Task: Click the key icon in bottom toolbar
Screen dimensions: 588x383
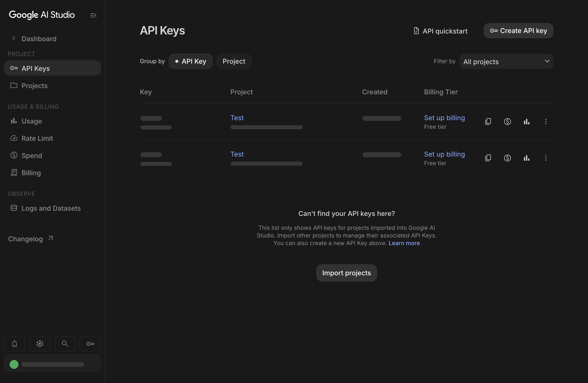Action: (x=90, y=344)
